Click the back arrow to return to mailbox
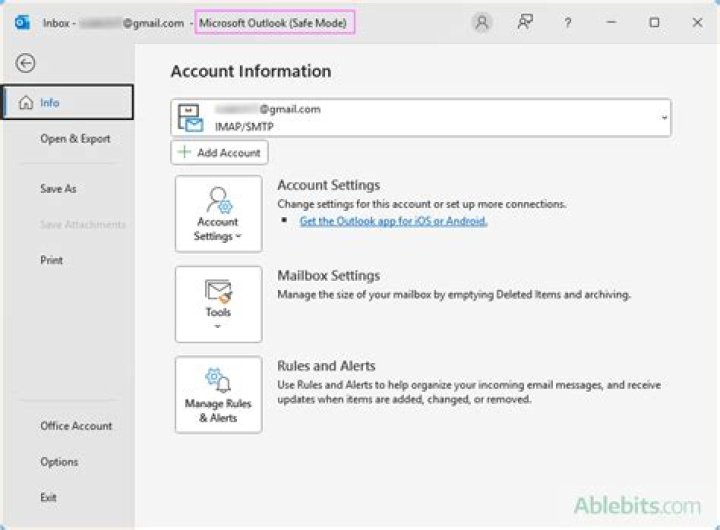Viewport: 720px width, 530px height. [x=26, y=63]
